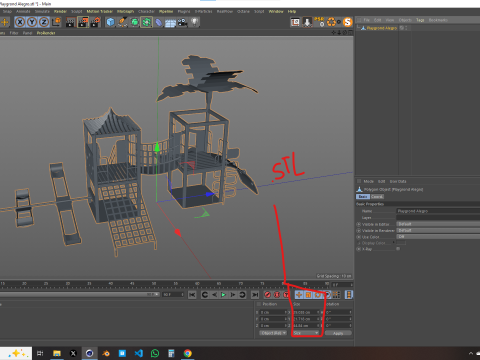Toggle Use Color animation dot
The image size is (480, 360).
tap(359, 237)
